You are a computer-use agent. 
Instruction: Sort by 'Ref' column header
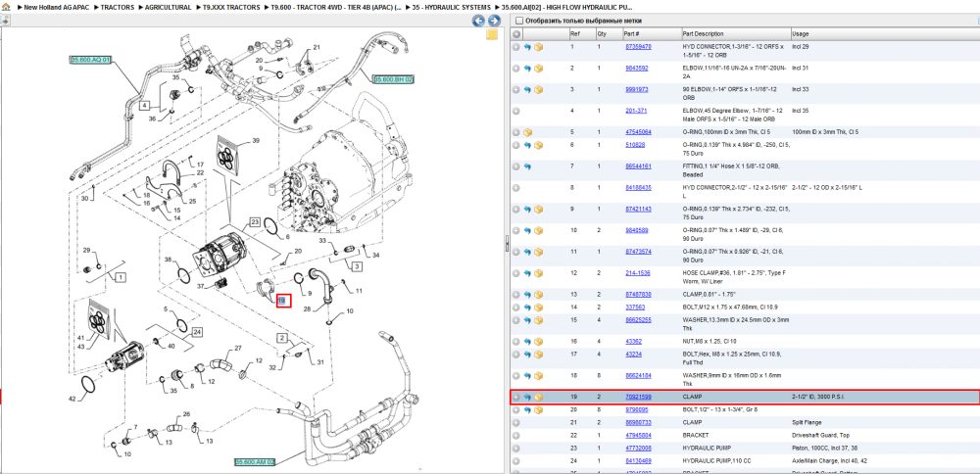(x=574, y=33)
